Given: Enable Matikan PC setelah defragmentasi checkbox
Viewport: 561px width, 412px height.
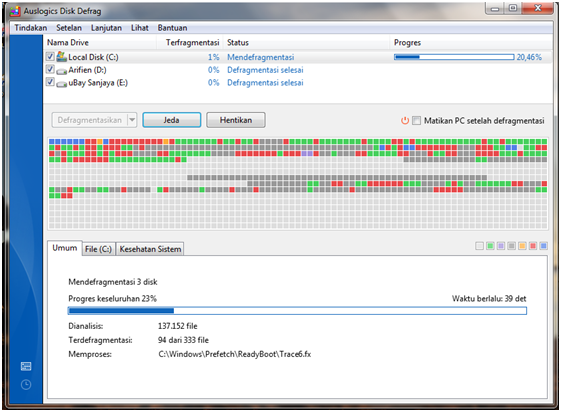Looking at the screenshot, I should pyautogui.click(x=416, y=121).
